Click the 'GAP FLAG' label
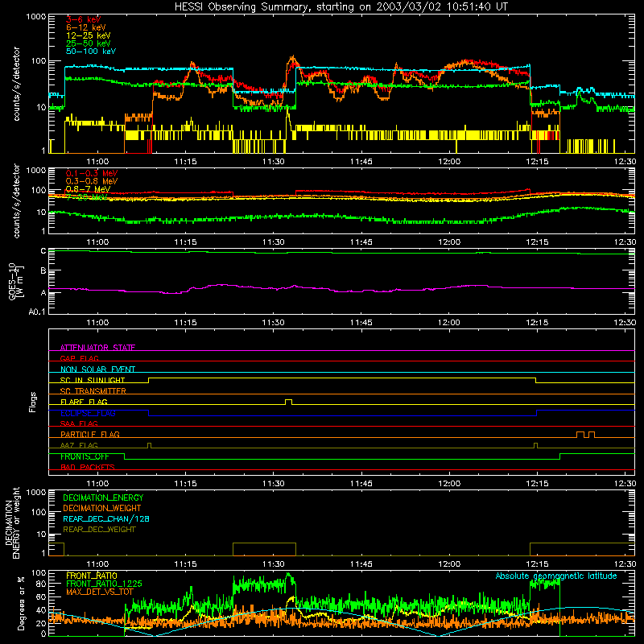 [79, 358]
